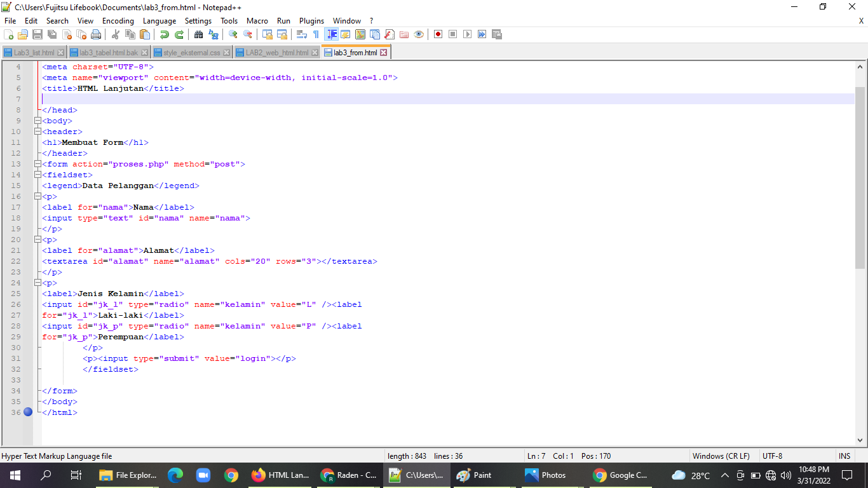
Task: Click the Zoom In toolbar icon
Action: coord(233,34)
